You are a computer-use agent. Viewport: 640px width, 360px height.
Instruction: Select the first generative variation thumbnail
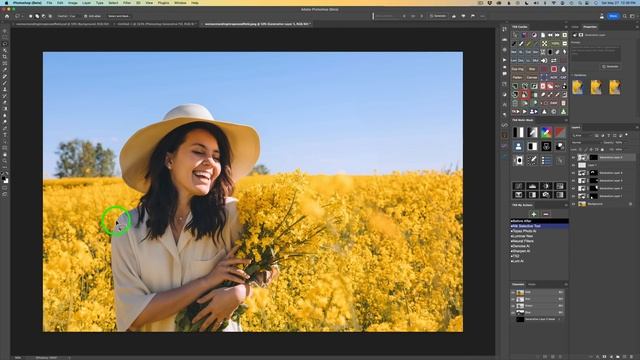578,87
